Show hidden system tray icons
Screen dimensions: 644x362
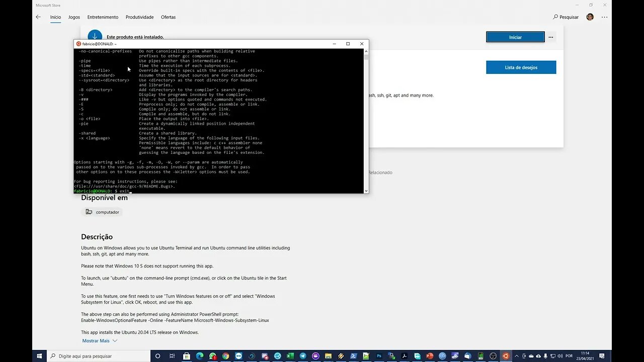[516, 356]
